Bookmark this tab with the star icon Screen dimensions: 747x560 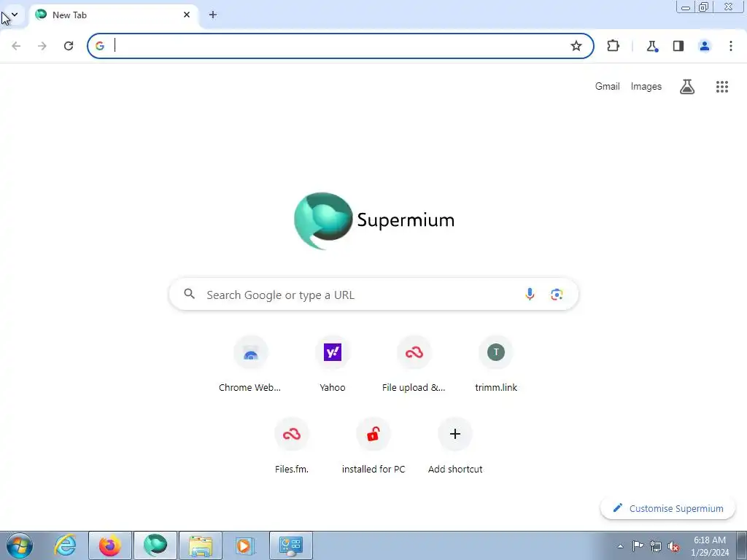click(576, 46)
